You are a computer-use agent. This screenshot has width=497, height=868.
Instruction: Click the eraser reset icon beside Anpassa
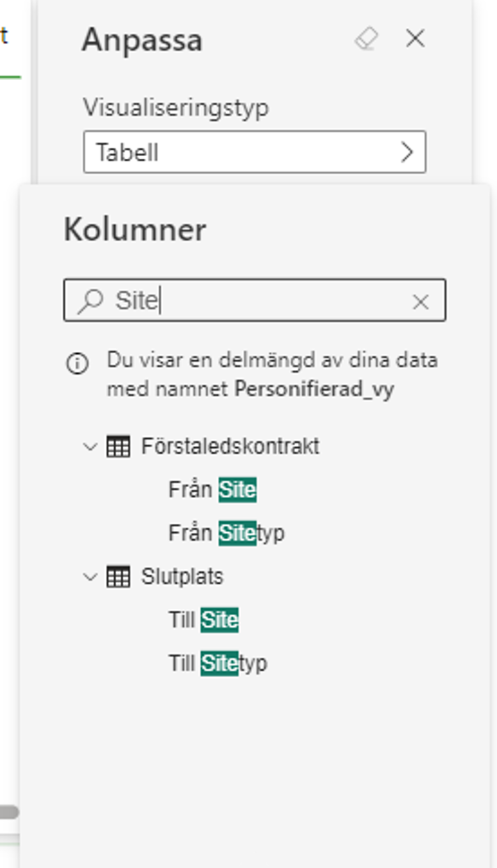point(366,39)
